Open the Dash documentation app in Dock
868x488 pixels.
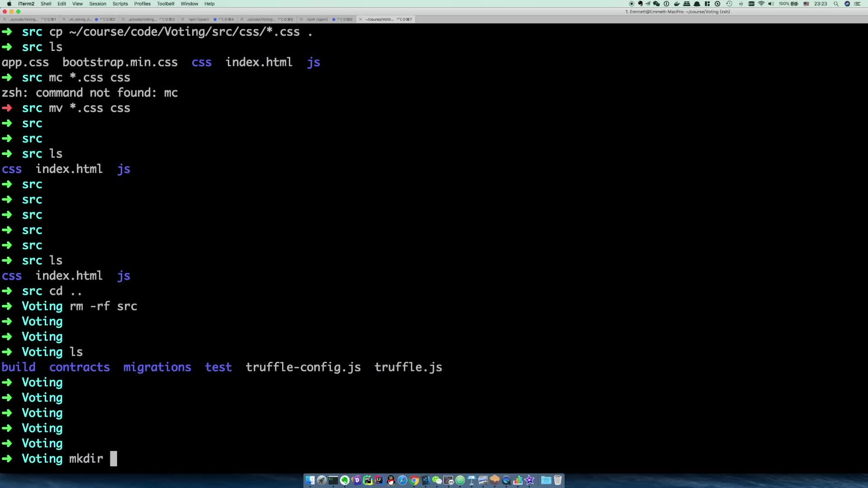coord(357,480)
